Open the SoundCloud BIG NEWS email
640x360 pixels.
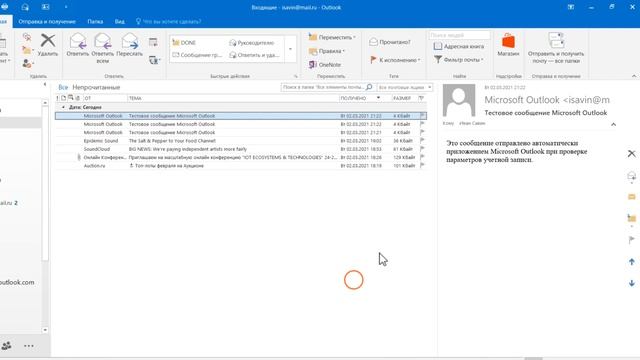(x=241, y=149)
